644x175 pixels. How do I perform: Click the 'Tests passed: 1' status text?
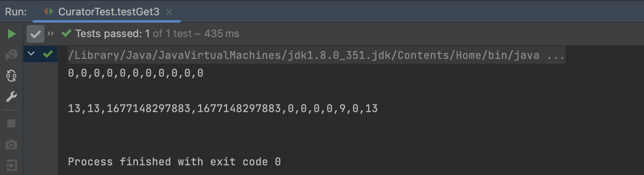pyautogui.click(x=108, y=33)
